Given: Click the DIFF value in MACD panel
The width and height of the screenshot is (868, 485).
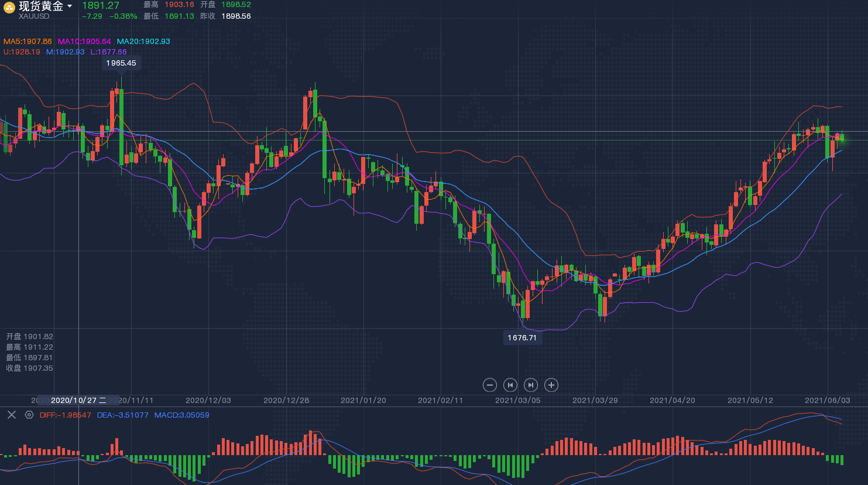Looking at the screenshot, I should click(66, 415).
